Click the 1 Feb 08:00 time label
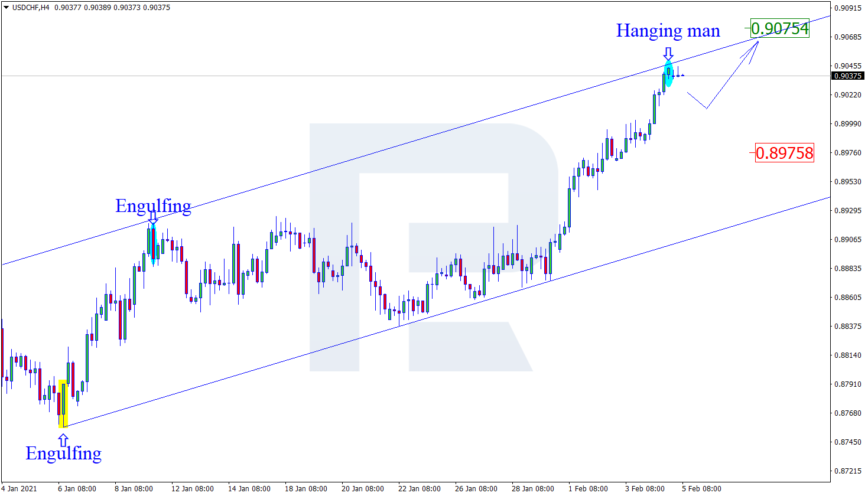 (588, 489)
